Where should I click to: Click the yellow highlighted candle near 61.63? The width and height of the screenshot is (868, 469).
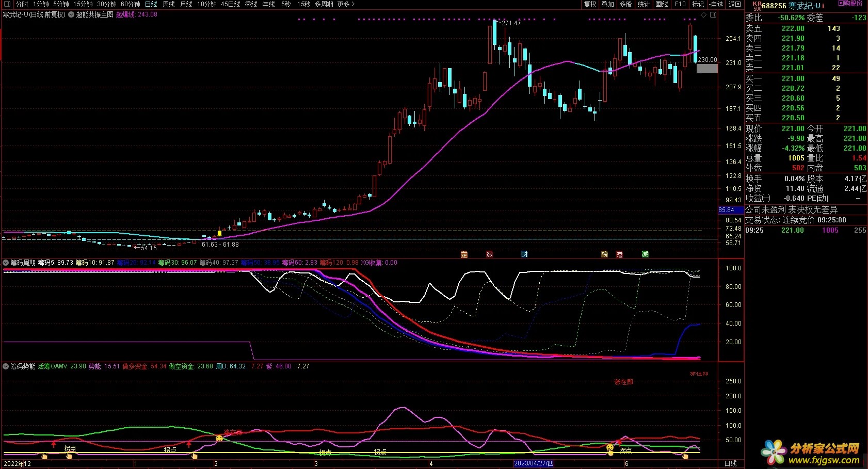pyautogui.click(x=219, y=234)
